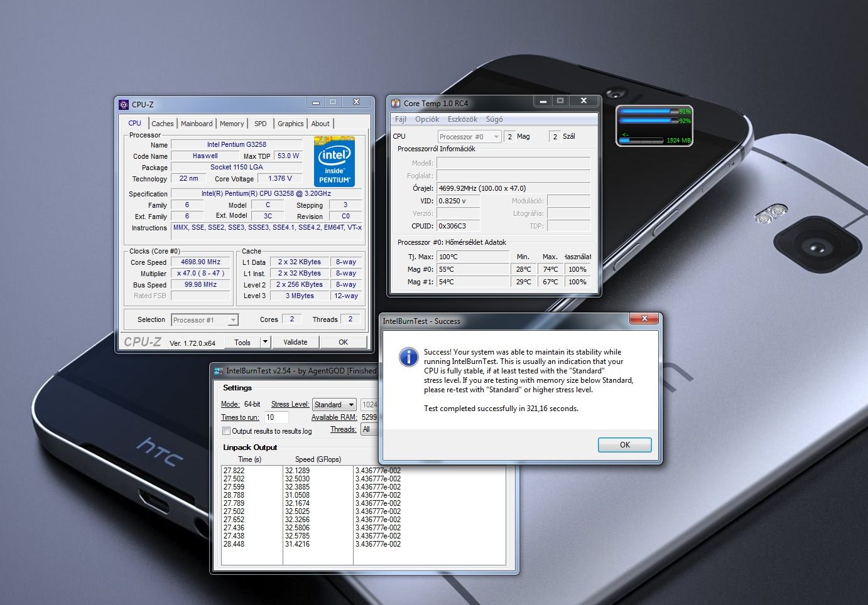868x605 pixels.
Task: Enable Output results to results.log checkbox
Action: [227, 431]
